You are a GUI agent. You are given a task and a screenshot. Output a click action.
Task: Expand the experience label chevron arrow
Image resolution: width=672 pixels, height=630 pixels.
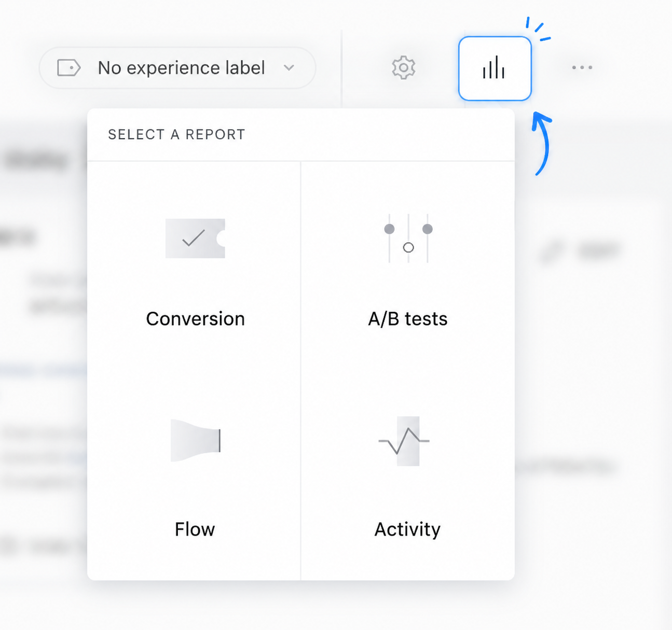(x=289, y=68)
